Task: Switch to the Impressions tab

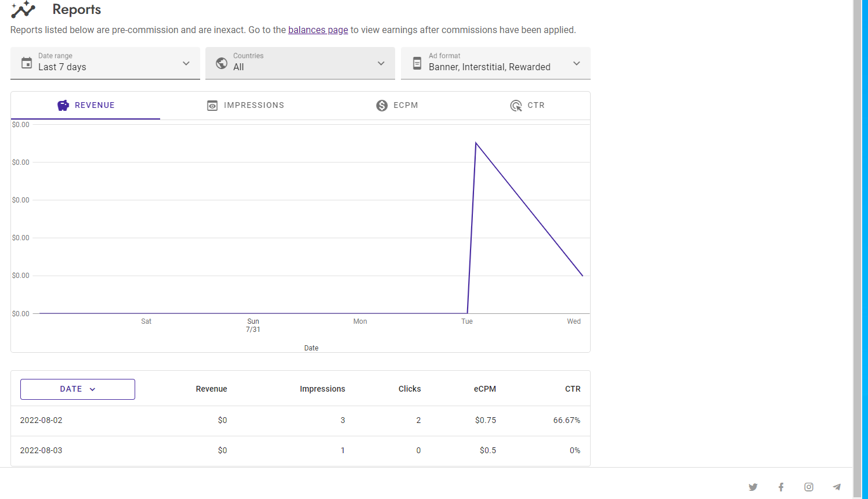Action: tap(246, 106)
